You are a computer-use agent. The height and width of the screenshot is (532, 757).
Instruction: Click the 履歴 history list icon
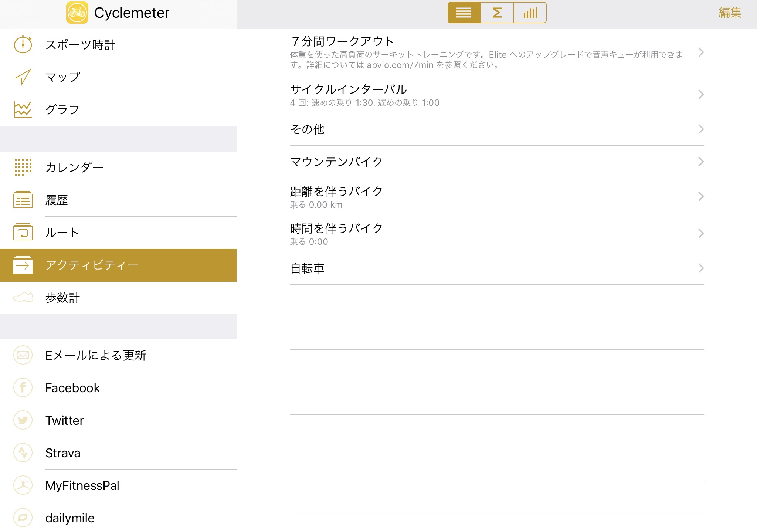pyautogui.click(x=23, y=200)
